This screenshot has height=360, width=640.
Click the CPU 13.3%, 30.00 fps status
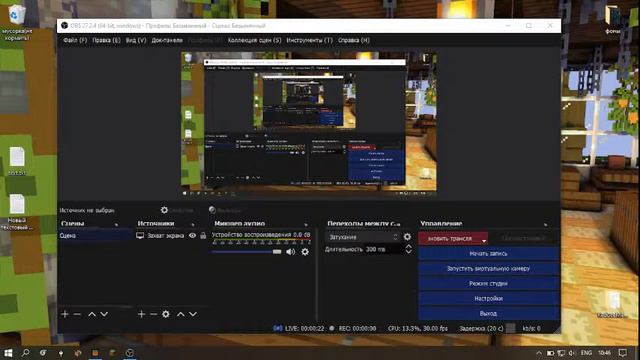(418, 328)
